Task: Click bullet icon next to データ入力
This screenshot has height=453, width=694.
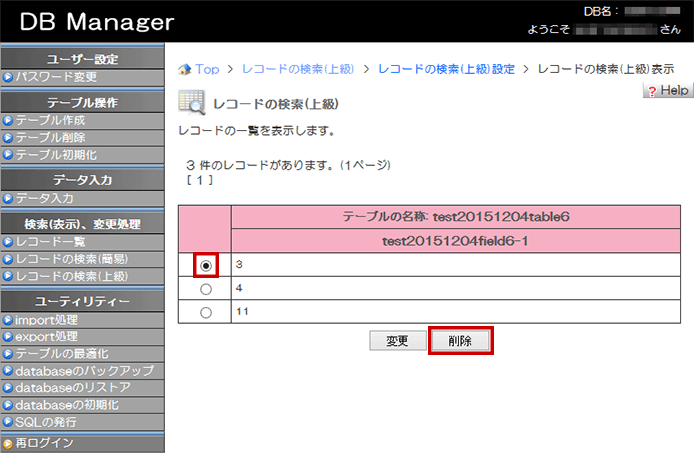Action: pos(8,199)
